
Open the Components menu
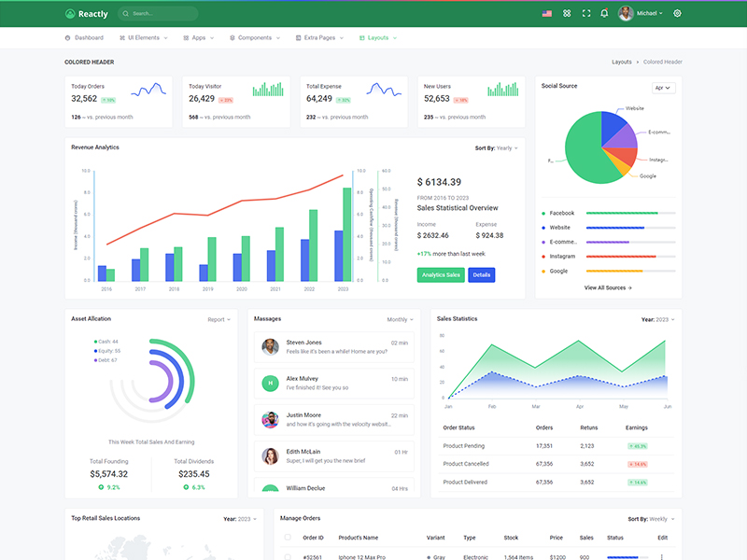coord(255,37)
